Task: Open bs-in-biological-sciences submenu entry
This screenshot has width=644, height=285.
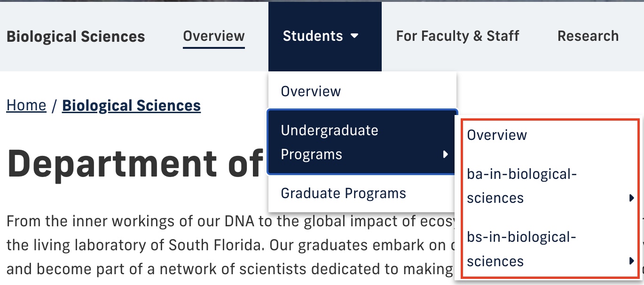Action: (550, 249)
